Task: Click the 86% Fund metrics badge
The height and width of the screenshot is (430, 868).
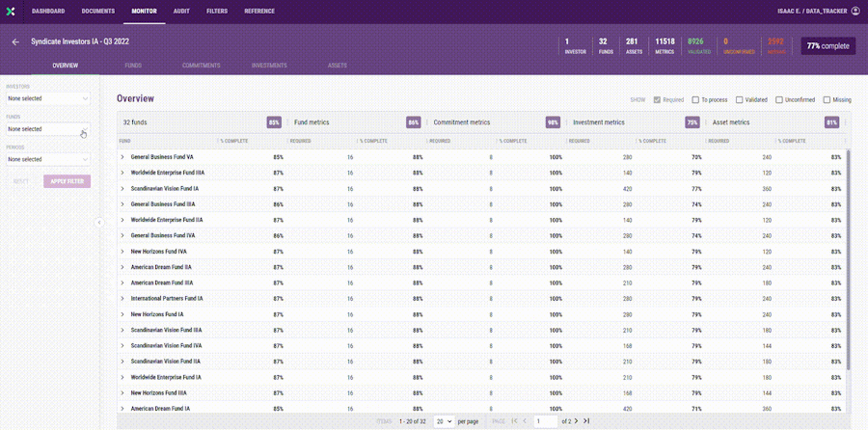Action: [414, 122]
